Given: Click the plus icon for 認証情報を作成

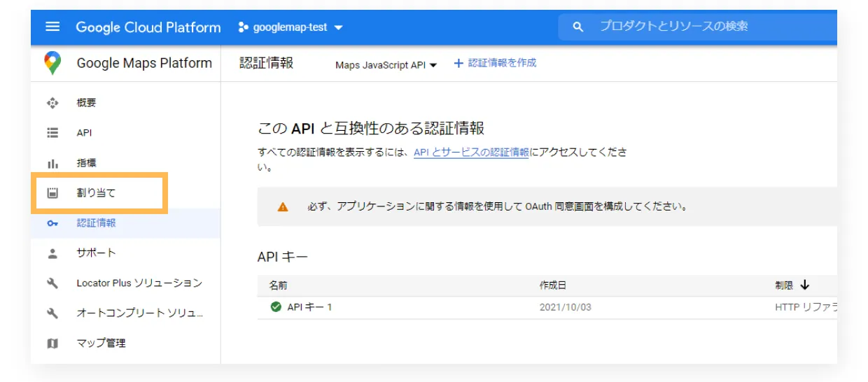Looking at the screenshot, I should (459, 63).
